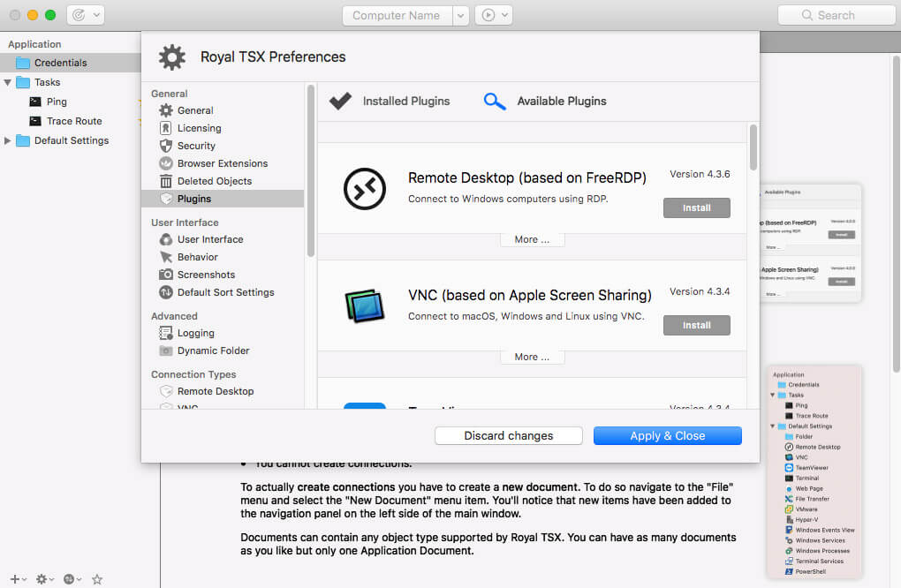Click the VNC plugin icon
Screen dimensions: 901x588
click(365, 306)
